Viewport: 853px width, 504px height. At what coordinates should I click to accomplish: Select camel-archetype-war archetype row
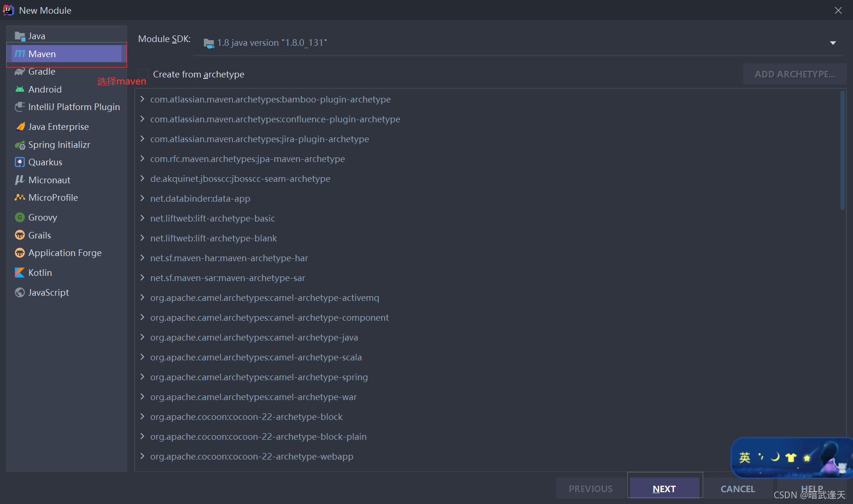point(487,397)
